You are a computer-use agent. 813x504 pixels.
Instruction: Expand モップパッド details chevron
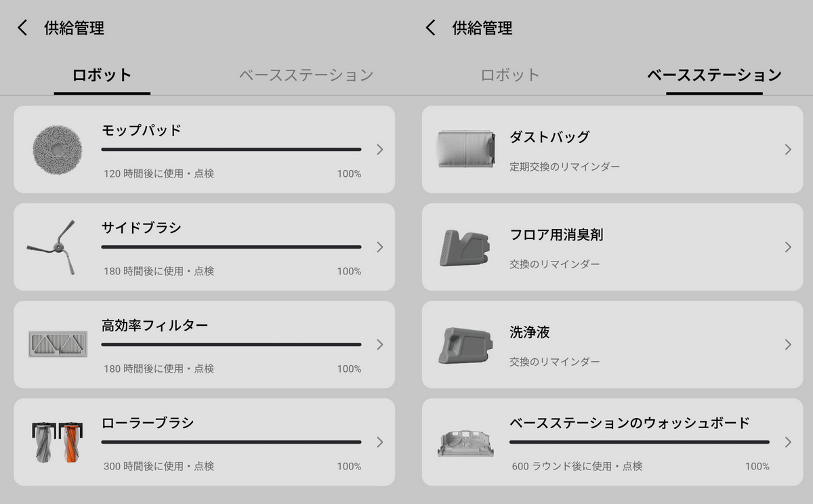click(379, 150)
